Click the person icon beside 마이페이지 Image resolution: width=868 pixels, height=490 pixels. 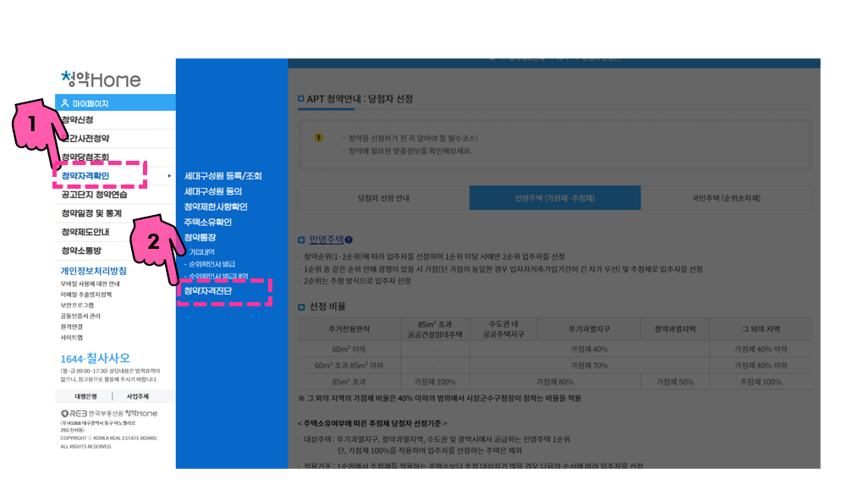[x=63, y=102]
